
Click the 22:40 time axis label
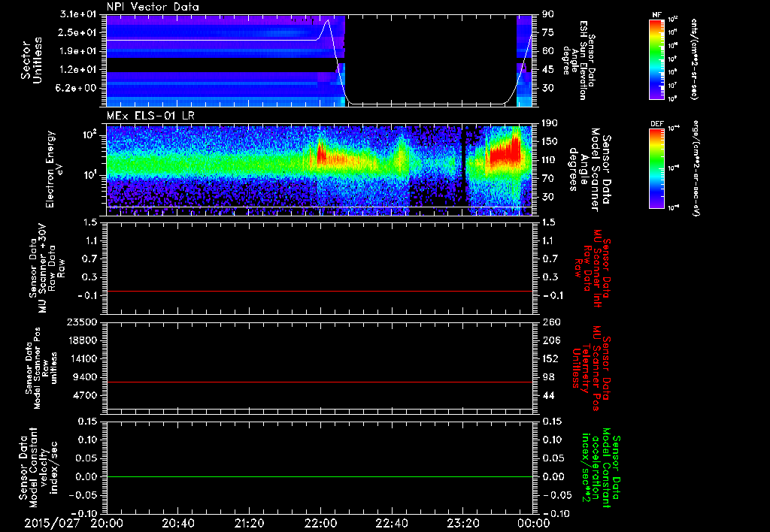click(391, 523)
